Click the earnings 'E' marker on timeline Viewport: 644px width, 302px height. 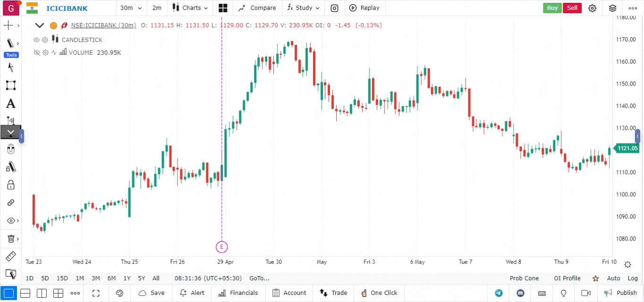point(221,246)
